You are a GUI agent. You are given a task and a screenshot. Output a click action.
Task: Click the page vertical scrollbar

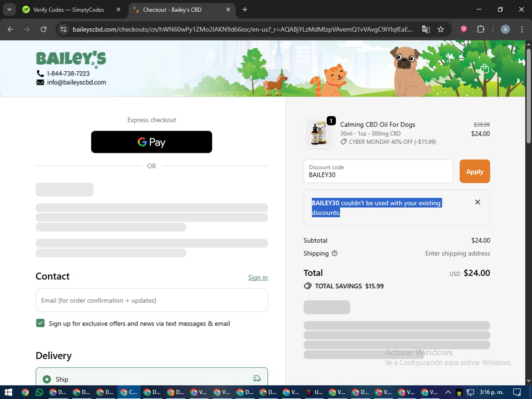pyautogui.click(x=528, y=96)
